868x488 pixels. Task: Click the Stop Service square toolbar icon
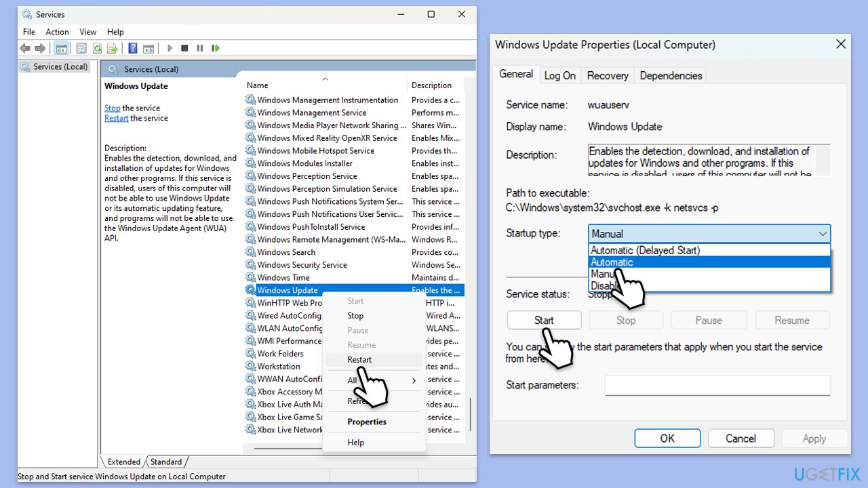pos(184,48)
